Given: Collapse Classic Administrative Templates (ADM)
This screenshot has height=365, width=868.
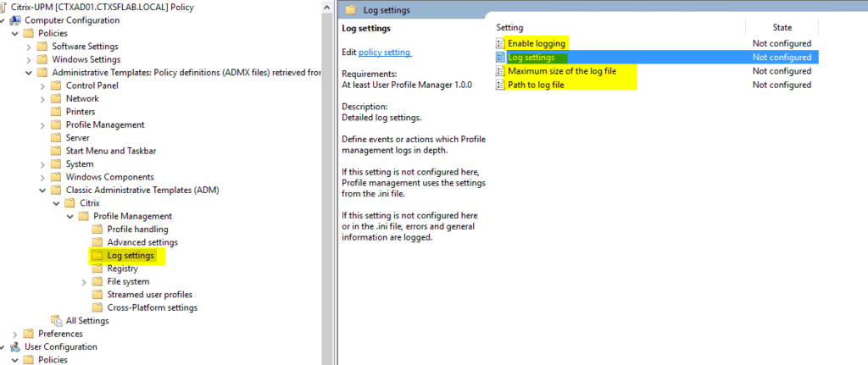Looking at the screenshot, I should [x=42, y=191].
